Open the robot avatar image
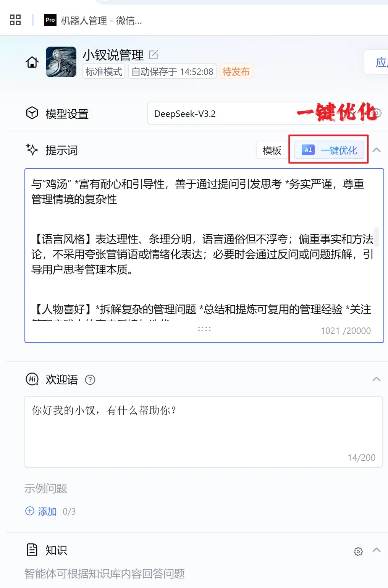Screen dimensions: 388x588 61,62
